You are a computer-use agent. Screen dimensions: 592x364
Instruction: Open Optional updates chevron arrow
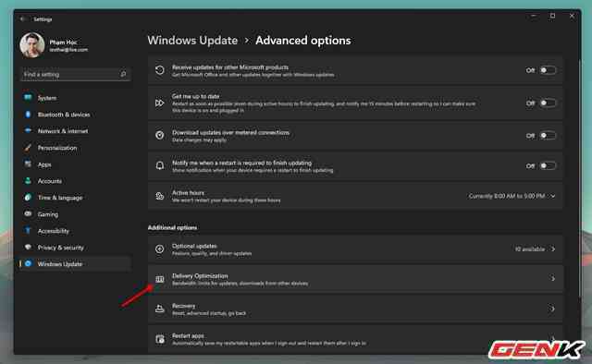(x=553, y=249)
